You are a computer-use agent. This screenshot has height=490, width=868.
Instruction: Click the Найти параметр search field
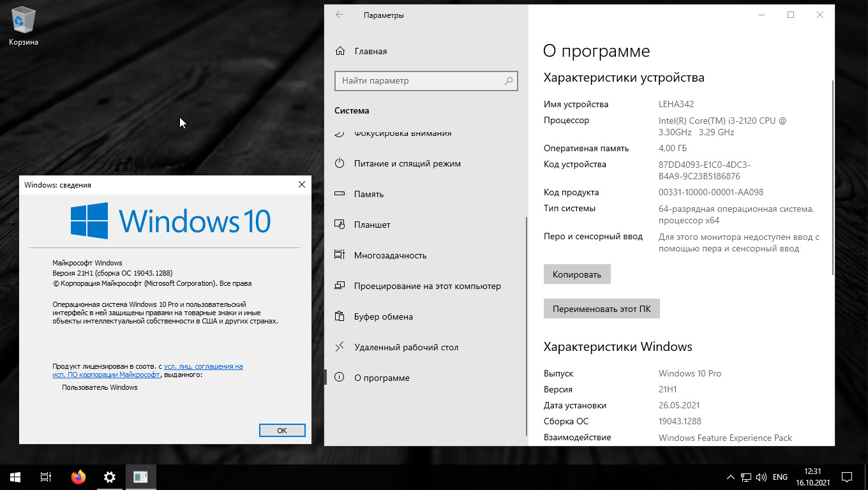[x=426, y=80]
